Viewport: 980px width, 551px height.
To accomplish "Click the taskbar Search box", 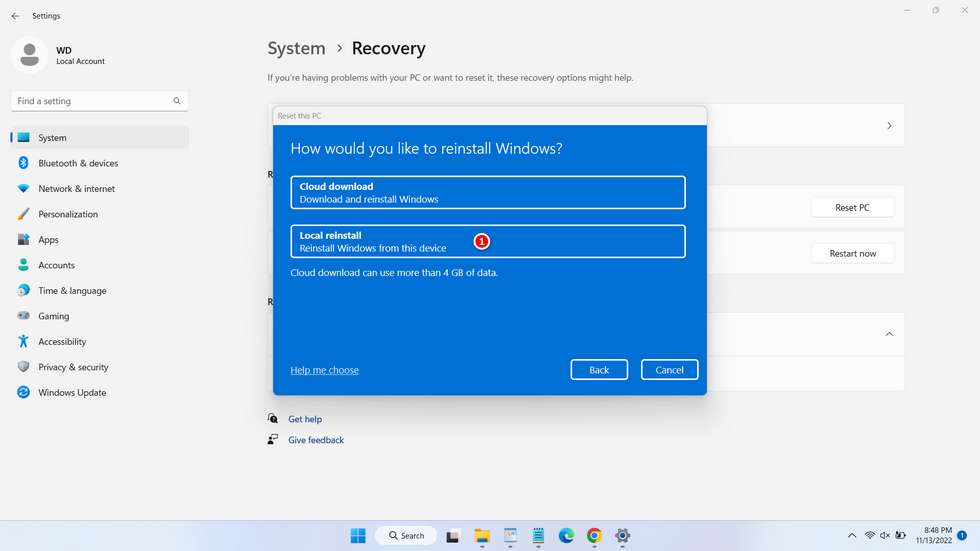I will point(406,535).
